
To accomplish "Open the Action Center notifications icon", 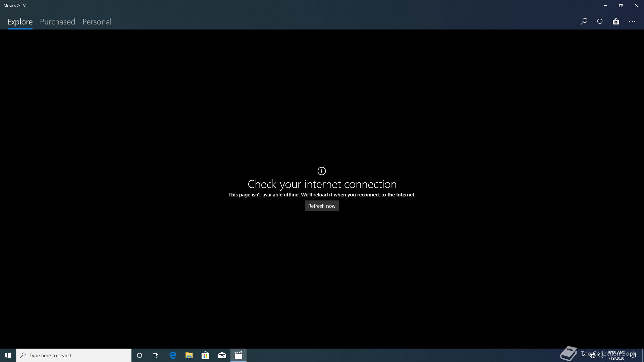I will (633, 355).
